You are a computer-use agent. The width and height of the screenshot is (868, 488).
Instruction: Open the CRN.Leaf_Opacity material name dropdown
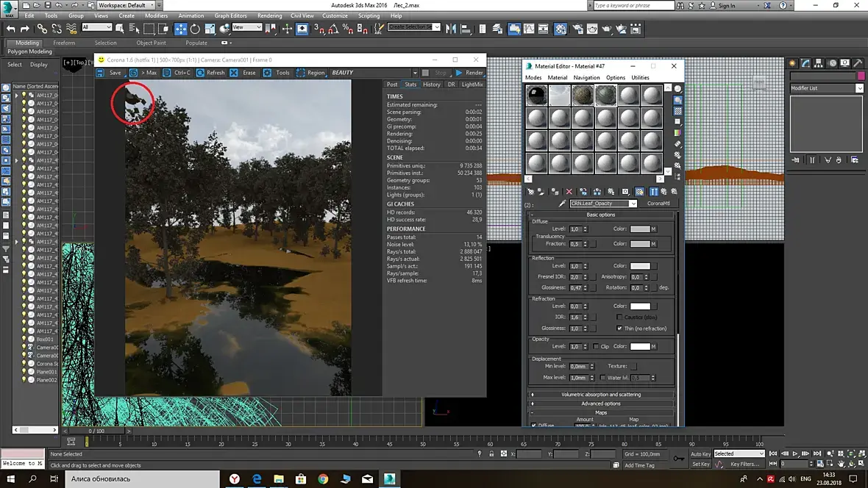pos(633,204)
